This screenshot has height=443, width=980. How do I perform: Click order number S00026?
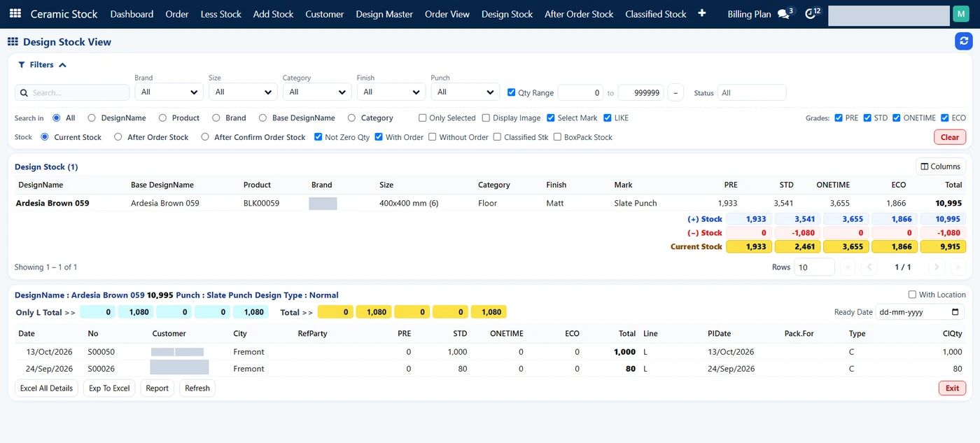[x=101, y=369]
